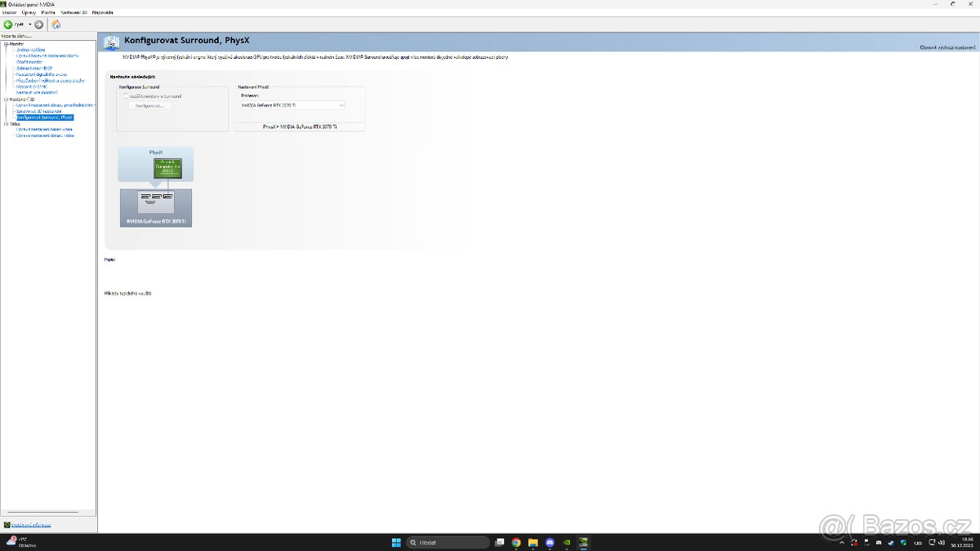Open Google Chrome from the taskbar
This screenshot has height=551, width=980.
coord(516,542)
